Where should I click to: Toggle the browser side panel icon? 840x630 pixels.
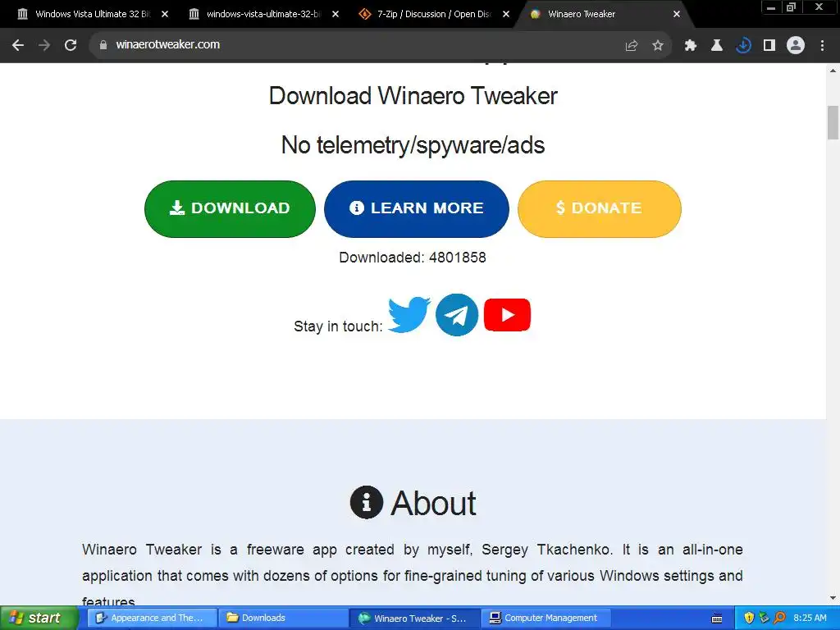click(x=769, y=46)
